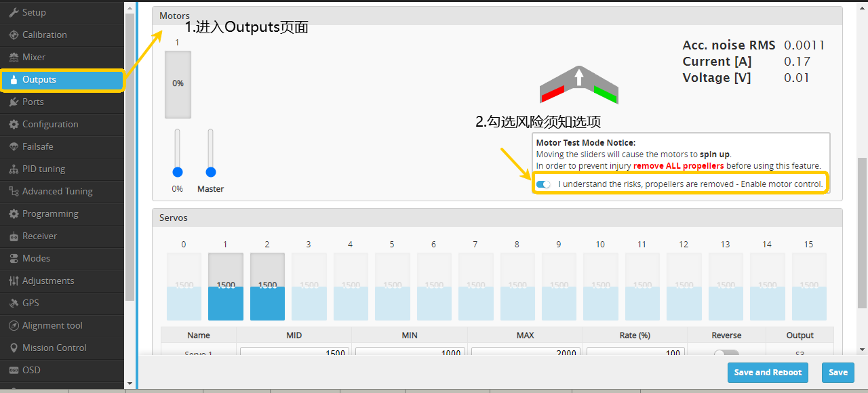Toggle the Servo 1 Reverse switch

click(x=726, y=353)
